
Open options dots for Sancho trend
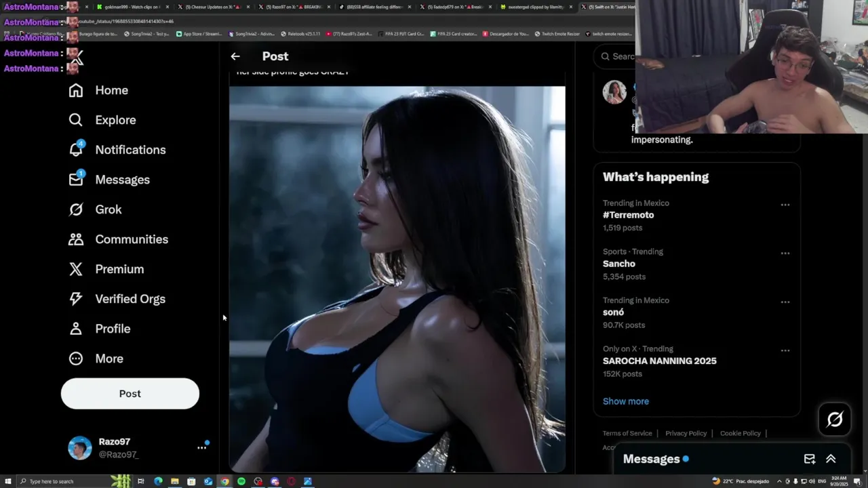(785, 253)
